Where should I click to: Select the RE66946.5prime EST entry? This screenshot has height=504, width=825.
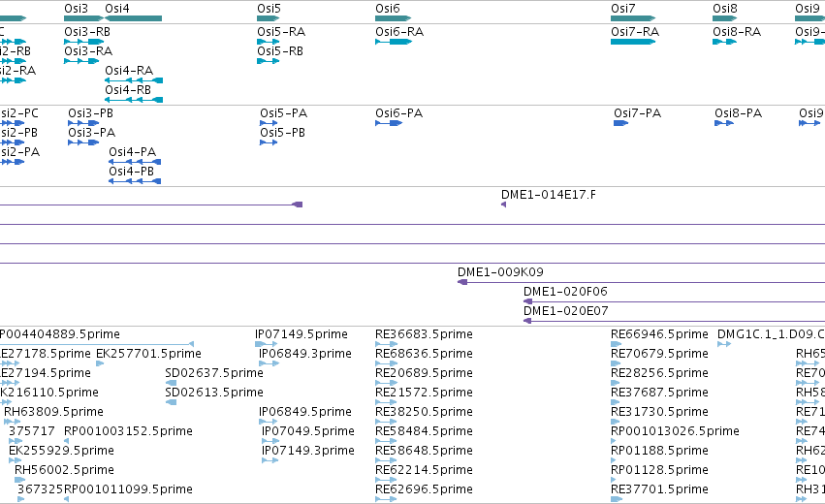tap(659, 334)
